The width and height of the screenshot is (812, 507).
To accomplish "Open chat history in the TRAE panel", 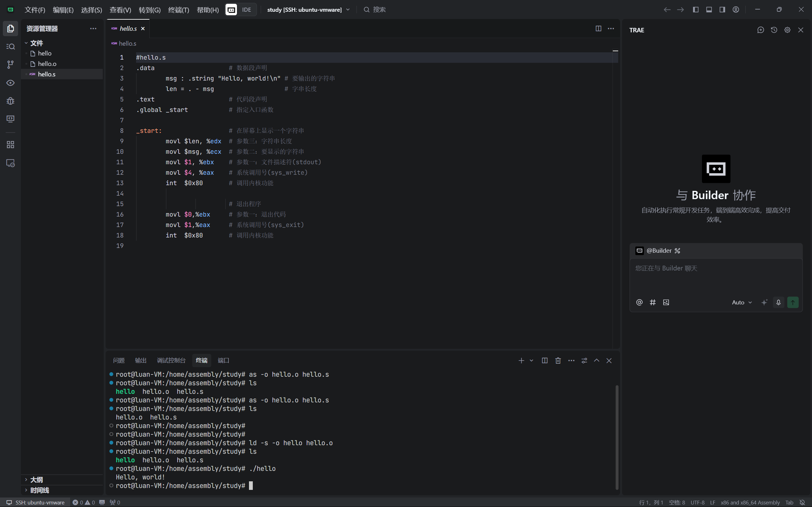I will [x=774, y=30].
